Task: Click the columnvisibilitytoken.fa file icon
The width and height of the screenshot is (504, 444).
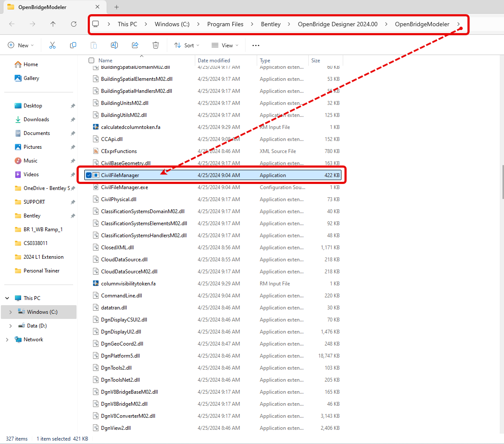Action: click(96, 283)
